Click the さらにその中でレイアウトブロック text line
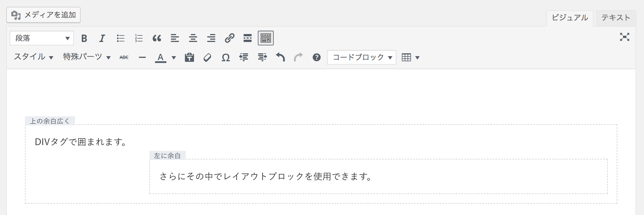Viewport: 644px width, 215px height. pos(266,176)
